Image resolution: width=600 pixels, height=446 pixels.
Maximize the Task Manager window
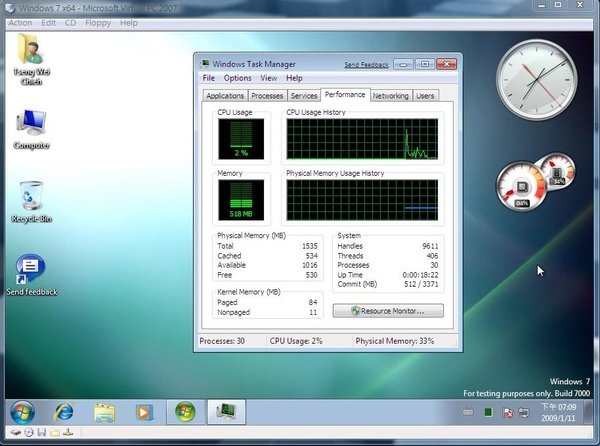(424, 64)
